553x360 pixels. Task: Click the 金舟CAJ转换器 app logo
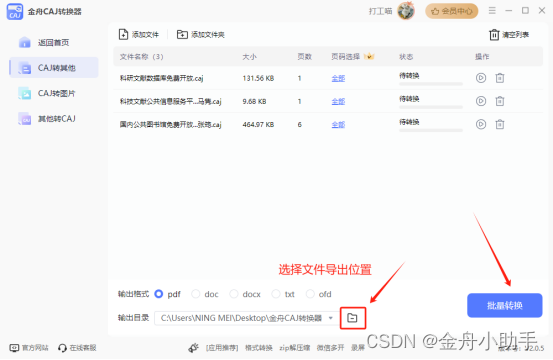click(x=15, y=12)
